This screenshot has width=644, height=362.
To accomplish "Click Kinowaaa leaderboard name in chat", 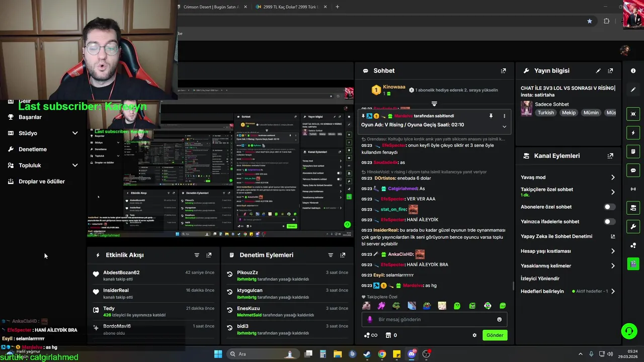I will click(394, 87).
